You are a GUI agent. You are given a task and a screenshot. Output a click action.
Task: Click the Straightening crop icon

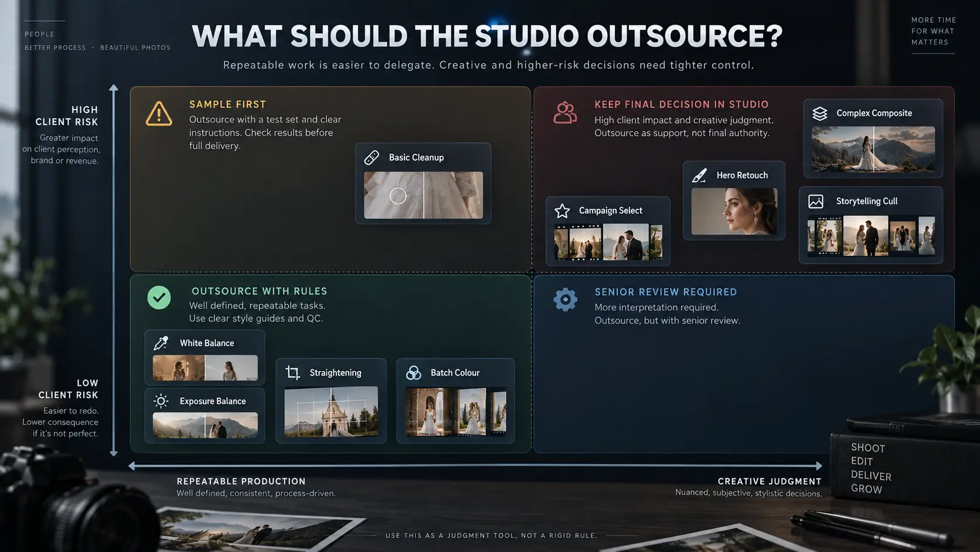tap(292, 372)
